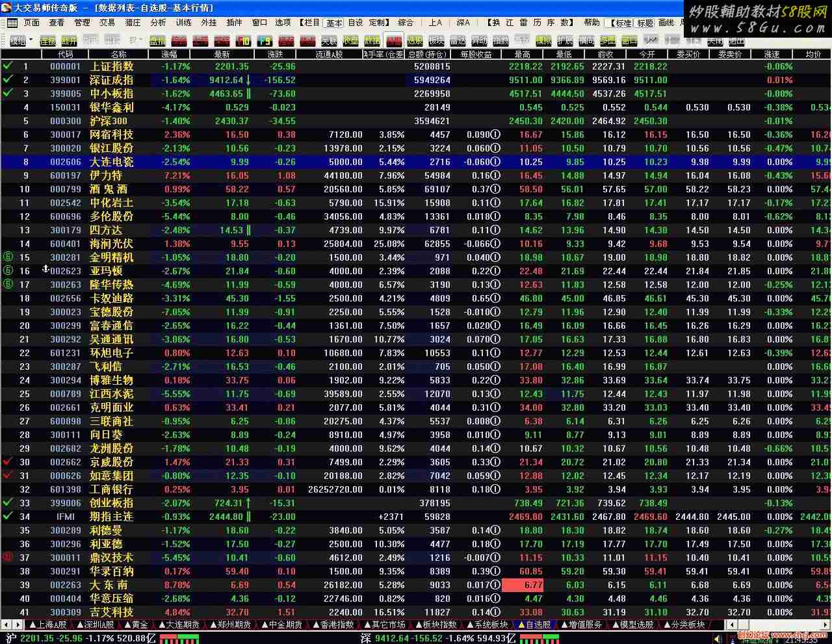Click the circled info icon in 网宿科技 row
The width and height of the screenshot is (832, 644).
pyautogui.click(x=495, y=135)
